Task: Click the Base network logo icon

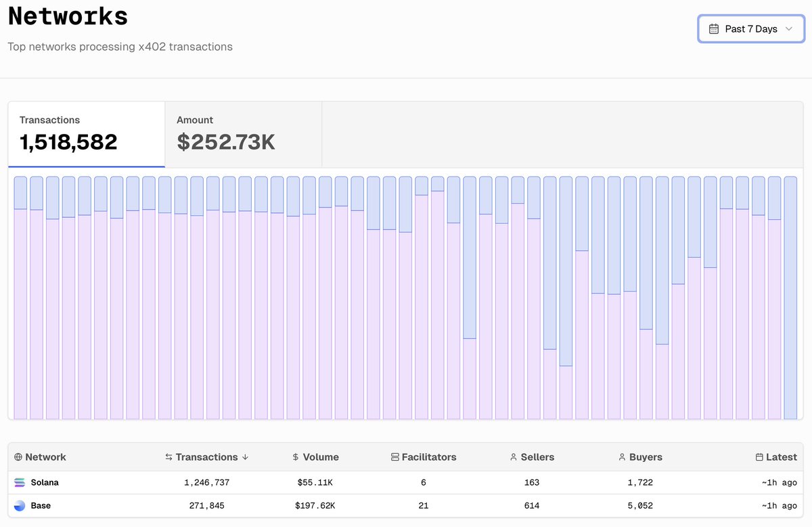Action: (19, 505)
